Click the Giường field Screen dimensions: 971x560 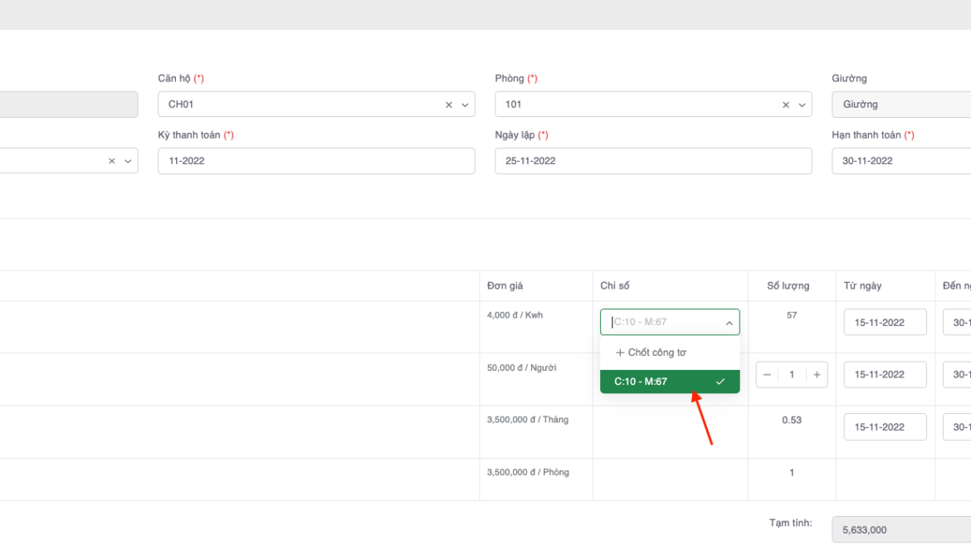[x=900, y=105]
